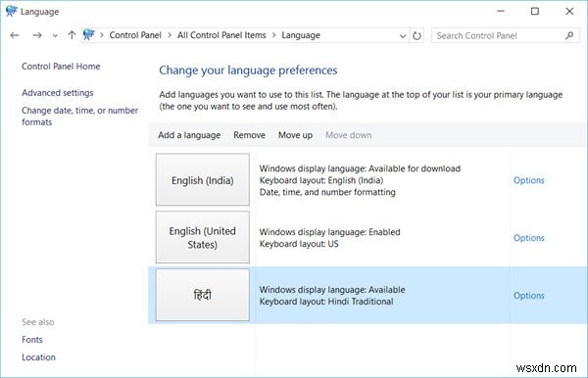This screenshot has width=588, height=378.
Task: Open Options for Hindi
Action: (x=529, y=296)
